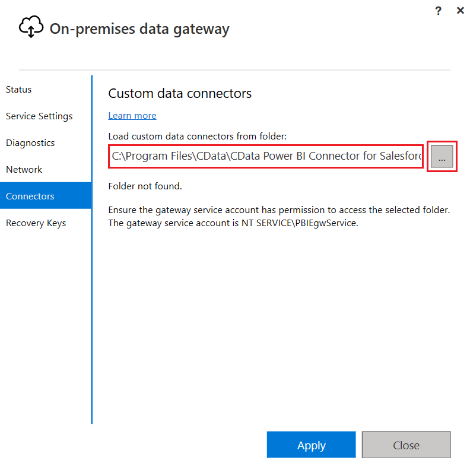
Task: Go to the Diagnostics tab
Action: [x=30, y=143]
